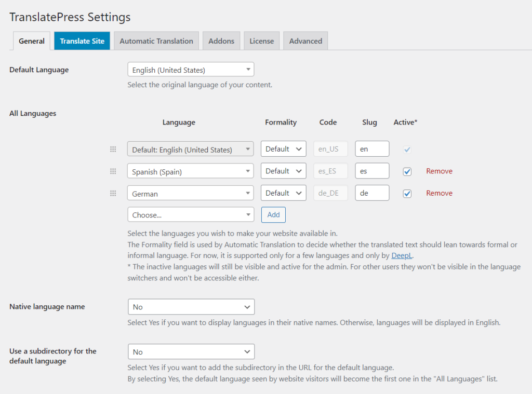Uncheck the Active checkbox for German
532x394 pixels.
tap(407, 193)
